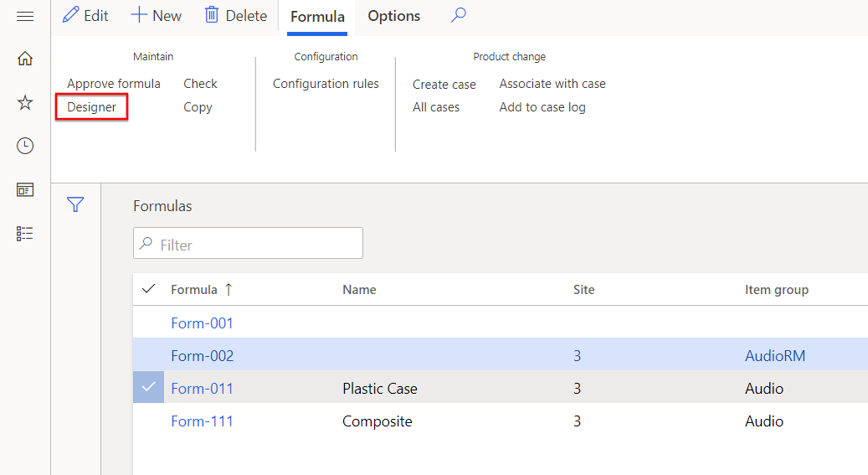The image size is (868, 475).
Task: Open Favorites star icon
Action: pos(25,102)
